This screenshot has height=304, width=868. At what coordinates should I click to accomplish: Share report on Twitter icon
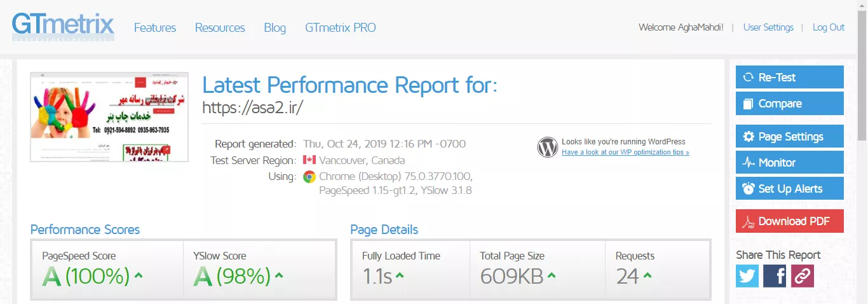pos(747,276)
